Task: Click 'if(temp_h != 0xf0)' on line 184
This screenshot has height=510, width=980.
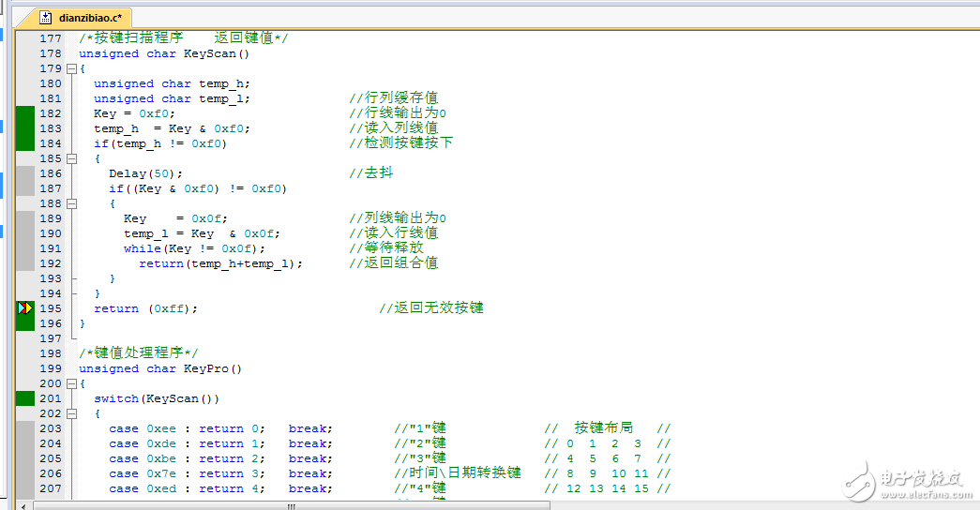Action: tap(160, 143)
